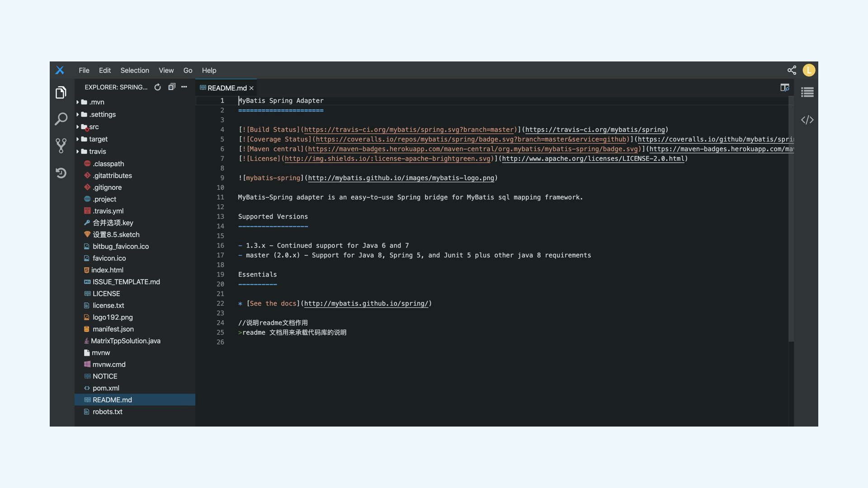Close the README.md tab
This screenshot has width=868, height=488.
251,88
